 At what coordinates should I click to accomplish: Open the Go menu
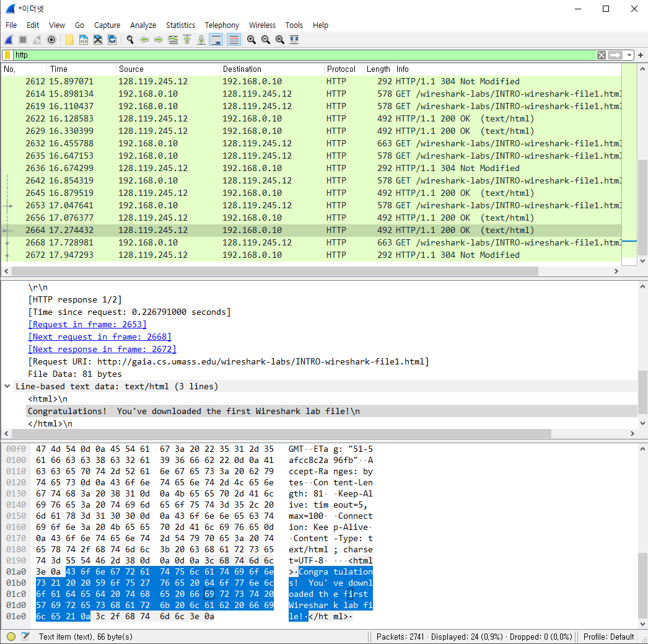point(79,25)
